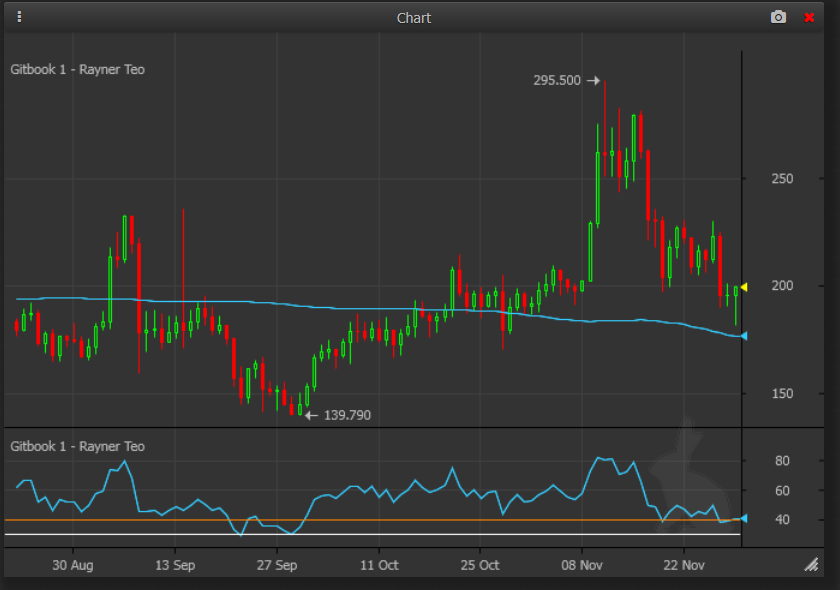Close the Chart panel with the red X

809,17
